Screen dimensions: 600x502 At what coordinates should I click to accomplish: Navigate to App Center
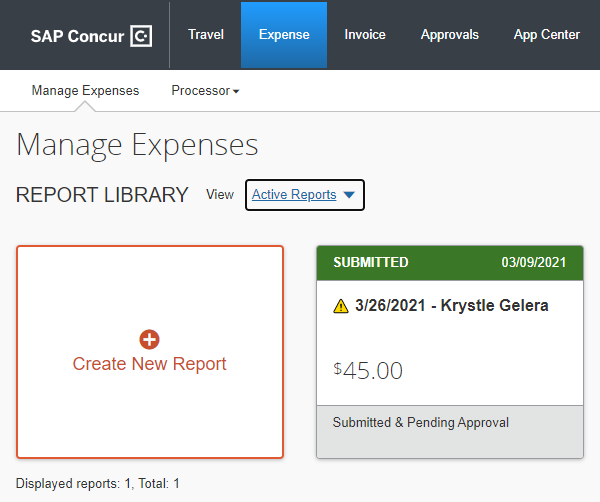point(546,35)
